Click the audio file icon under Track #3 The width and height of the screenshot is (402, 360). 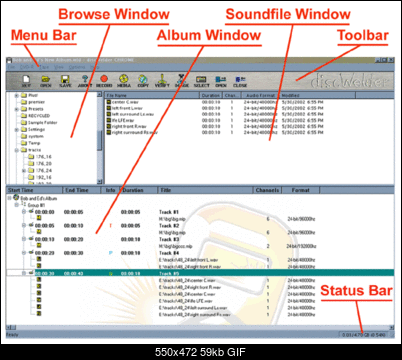pyautogui.click(x=39, y=245)
